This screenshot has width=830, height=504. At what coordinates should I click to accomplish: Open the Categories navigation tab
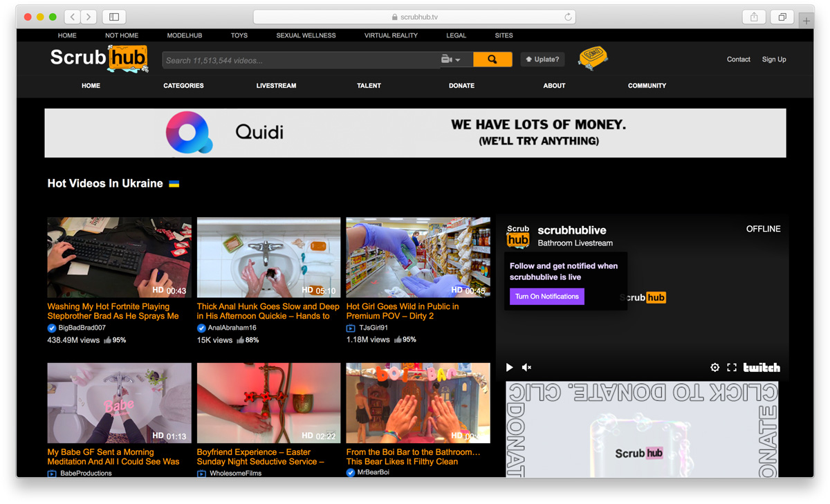(183, 86)
